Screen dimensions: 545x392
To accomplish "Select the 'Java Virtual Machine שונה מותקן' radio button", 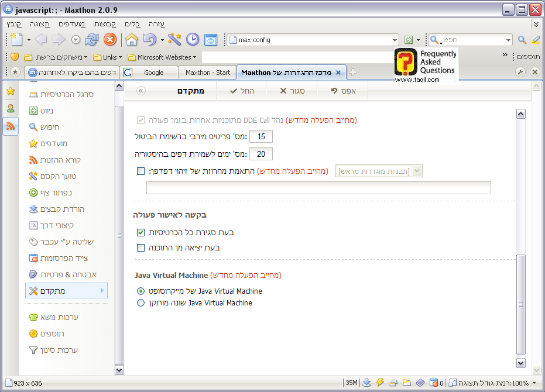I will (x=140, y=303).
